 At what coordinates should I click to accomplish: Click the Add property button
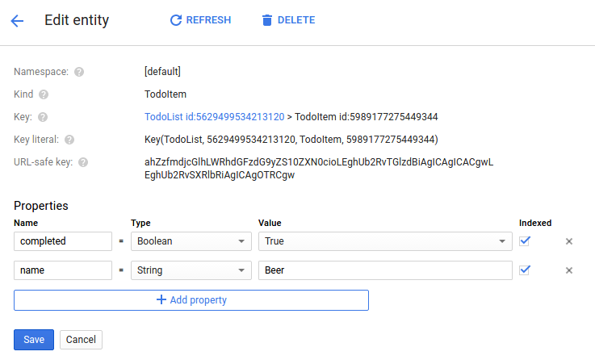click(x=191, y=300)
